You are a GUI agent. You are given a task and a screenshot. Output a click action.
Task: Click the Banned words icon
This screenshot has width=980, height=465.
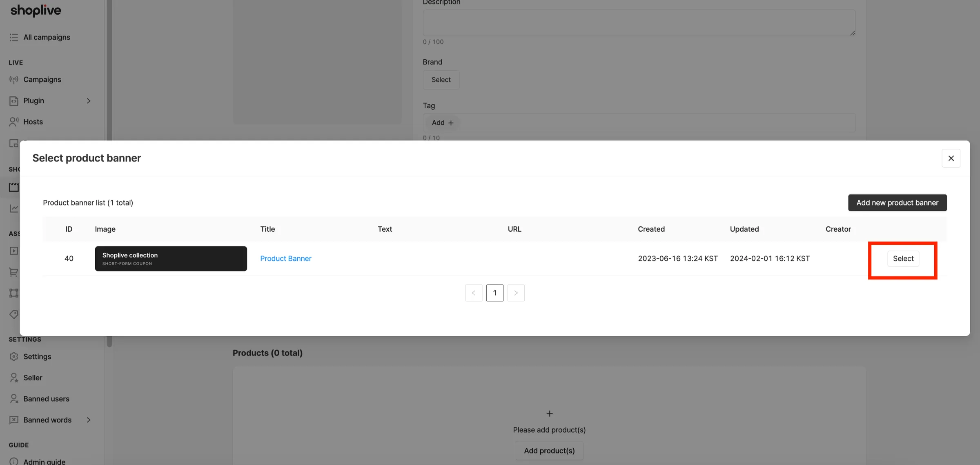(x=14, y=420)
